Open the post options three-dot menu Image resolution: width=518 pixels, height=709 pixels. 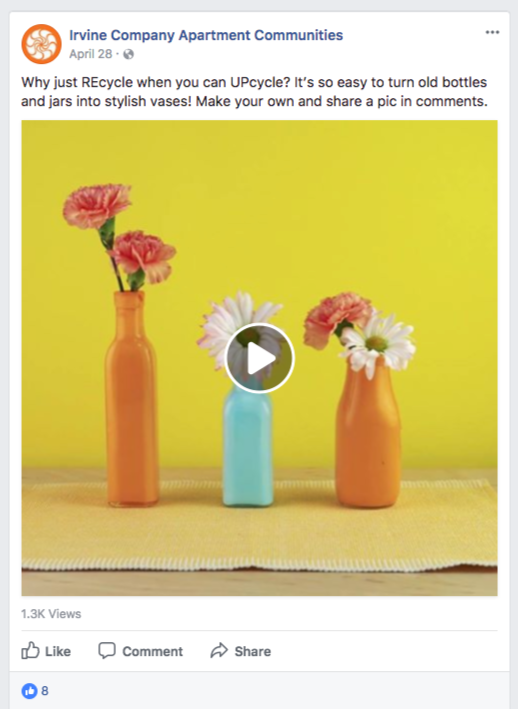[x=492, y=32]
